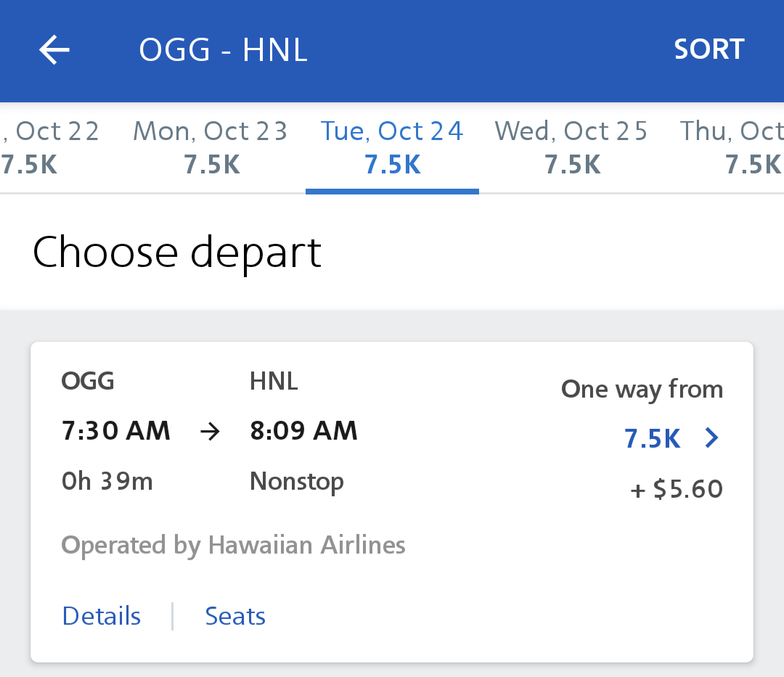Image resolution: width=784 pixels, height=677 pixels.
Task: View Seats for the Hawaiian Airlines flight
Action: pos(235,616)
